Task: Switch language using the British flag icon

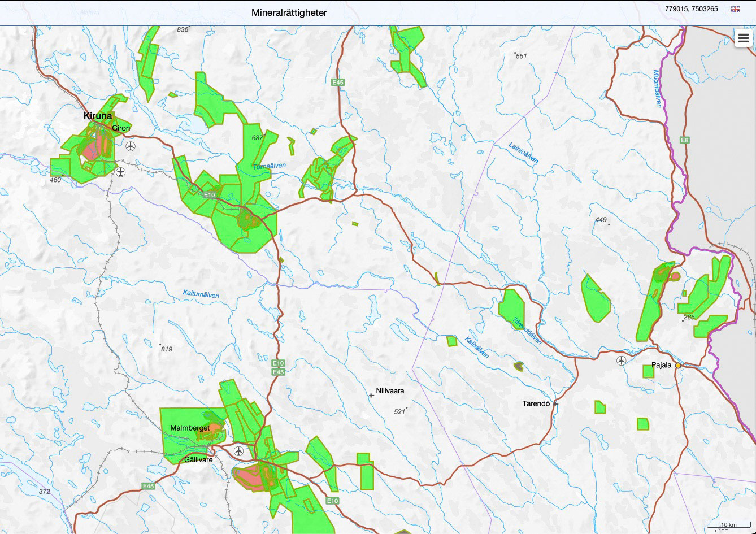Action: tap(735, 9)
